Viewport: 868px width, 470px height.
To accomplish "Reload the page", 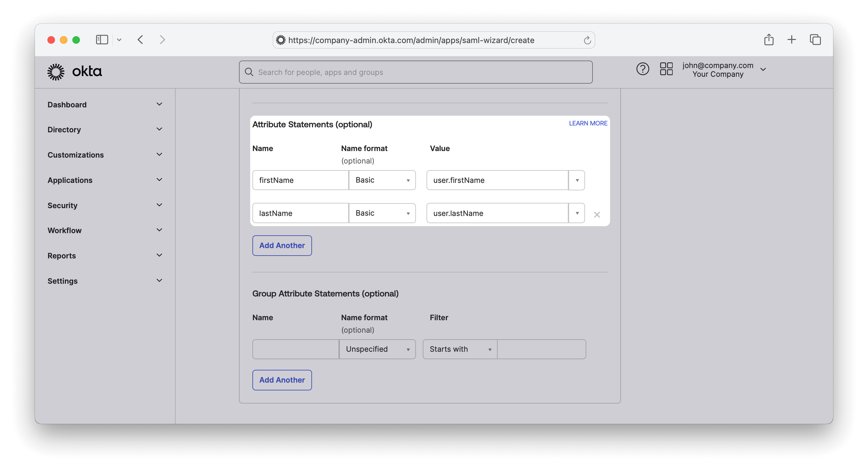I will click(587, 40).
